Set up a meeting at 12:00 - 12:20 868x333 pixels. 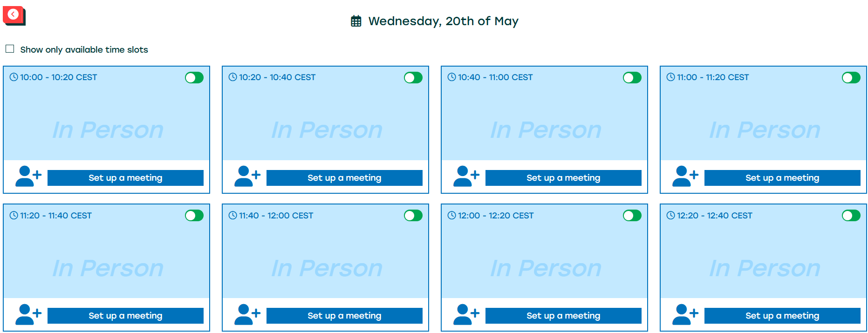563,316
